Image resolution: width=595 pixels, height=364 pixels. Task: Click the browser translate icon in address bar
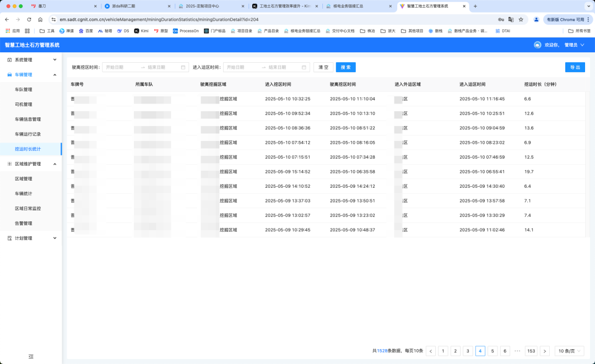click(x=512, y=19)
